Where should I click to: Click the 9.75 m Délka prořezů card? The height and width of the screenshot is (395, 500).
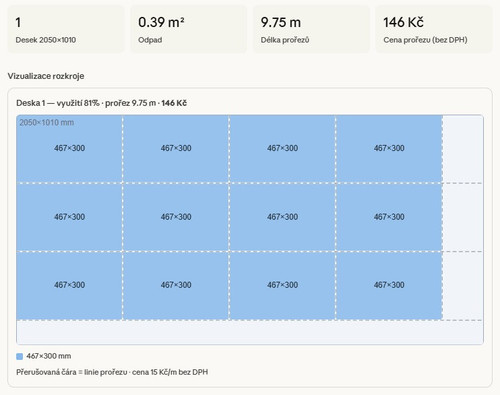tap(311, 29)
